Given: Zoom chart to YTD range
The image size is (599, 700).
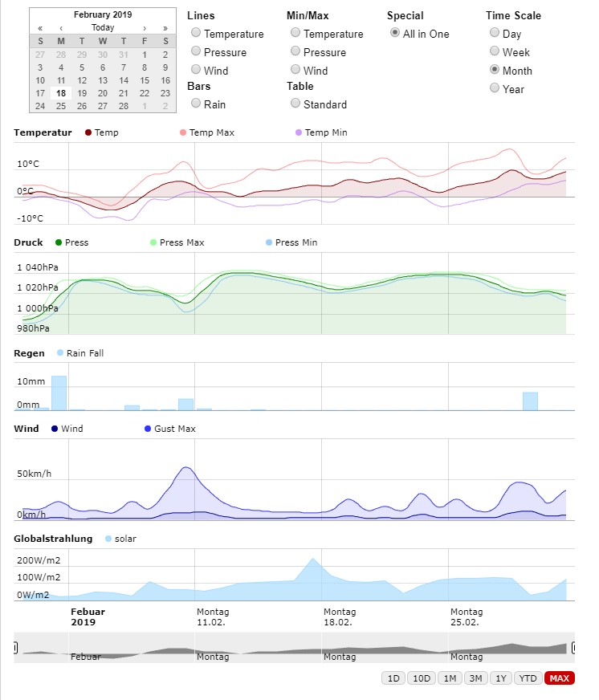Looking at the screenshot, I should click(x=528, y=678).
